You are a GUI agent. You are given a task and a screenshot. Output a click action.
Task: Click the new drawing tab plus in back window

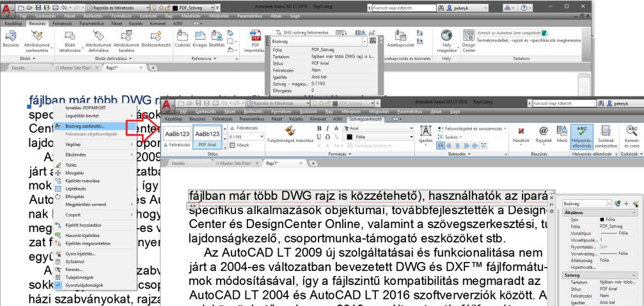[153, 68]
